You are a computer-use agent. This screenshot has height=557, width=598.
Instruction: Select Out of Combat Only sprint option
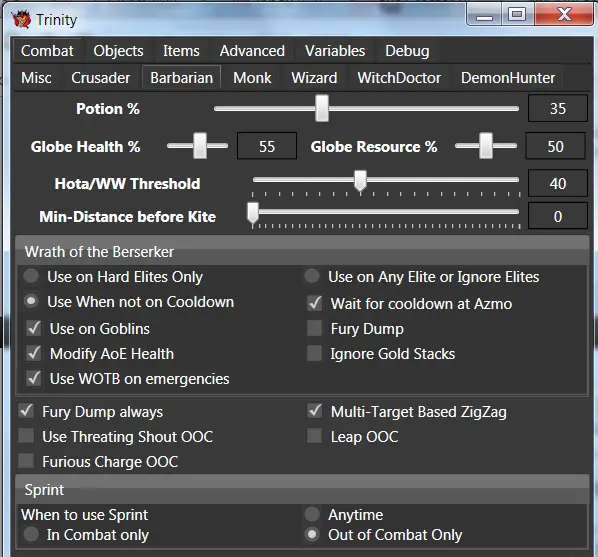[x=312, y=534]
